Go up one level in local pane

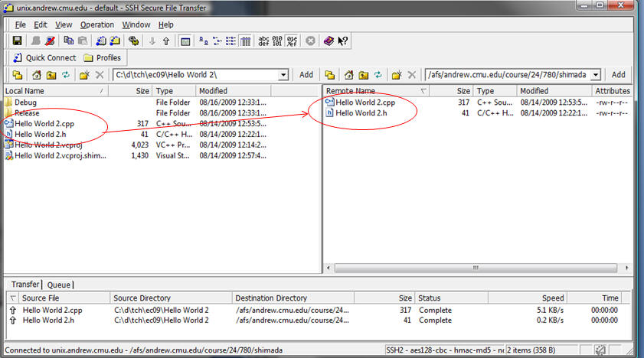51,75
